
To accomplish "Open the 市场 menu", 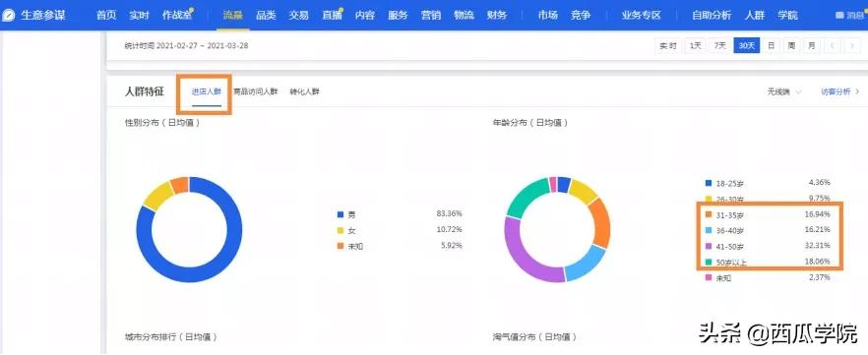I will [x=547, y=15].
